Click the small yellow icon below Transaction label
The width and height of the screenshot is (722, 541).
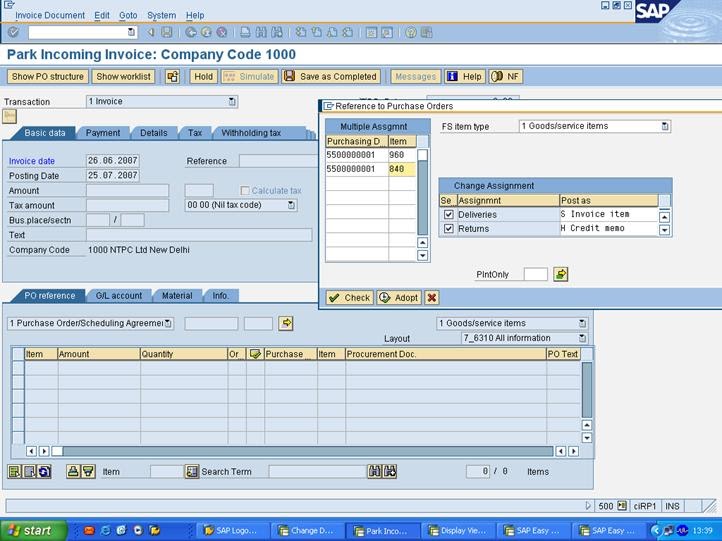click(x=10, y=116)
